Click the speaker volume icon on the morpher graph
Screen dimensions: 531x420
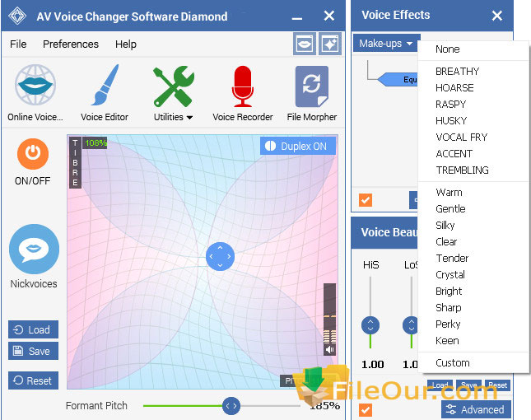click(329, 349)
